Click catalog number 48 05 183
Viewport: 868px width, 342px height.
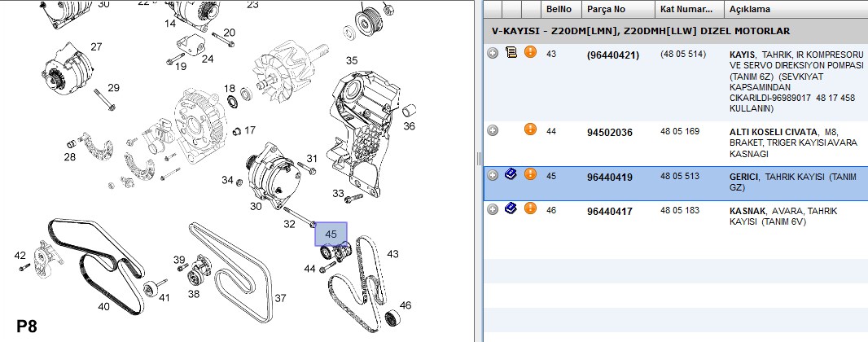pyautogui.click(x=680, y=210)
